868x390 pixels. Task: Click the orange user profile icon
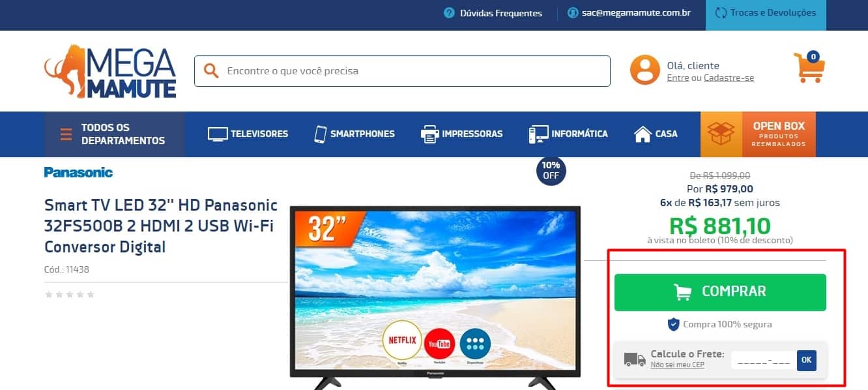644,70
